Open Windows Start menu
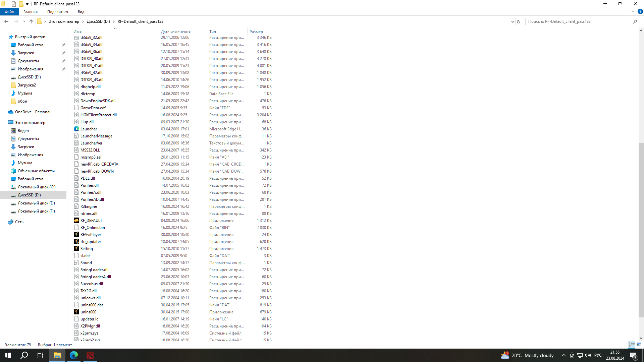 (8, 355)
